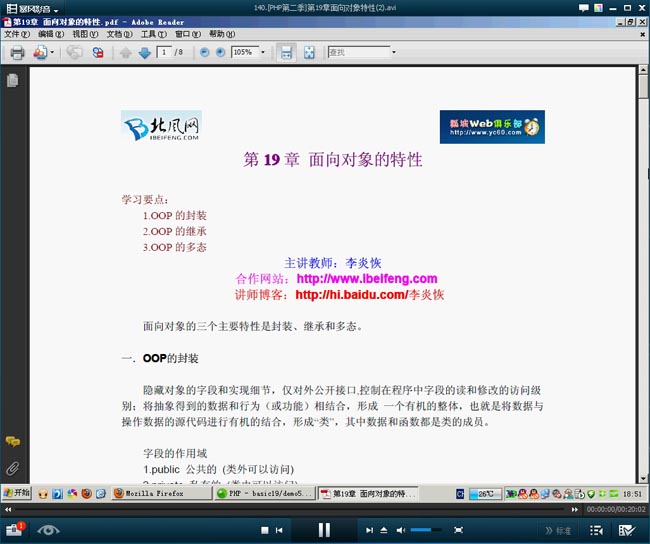Click Firefox quick launch icon
Viewport: 650px width, 544px height.
[87, 493]
